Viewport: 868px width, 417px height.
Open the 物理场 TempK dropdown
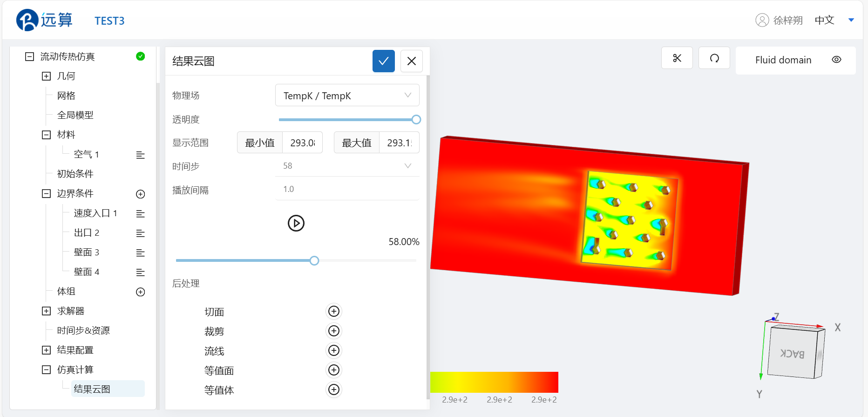coord(347,95)
